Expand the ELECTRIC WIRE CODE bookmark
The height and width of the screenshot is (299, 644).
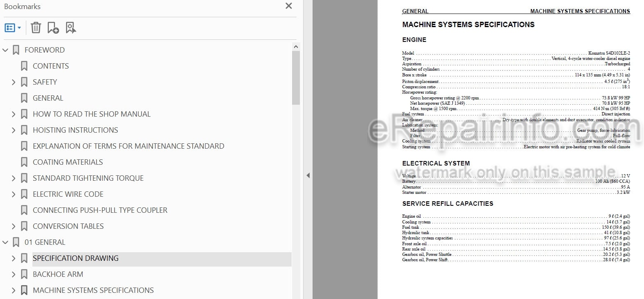pyautogui.click(x=14, y=194)
